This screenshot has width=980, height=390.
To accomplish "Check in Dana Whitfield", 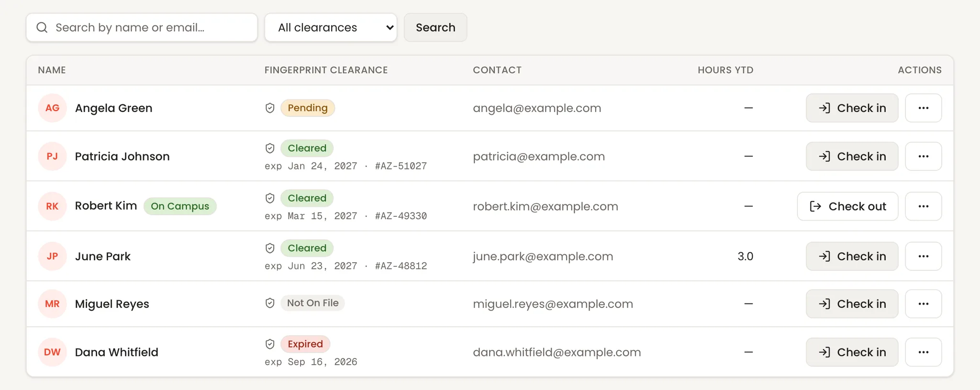I will click(852, 352).
